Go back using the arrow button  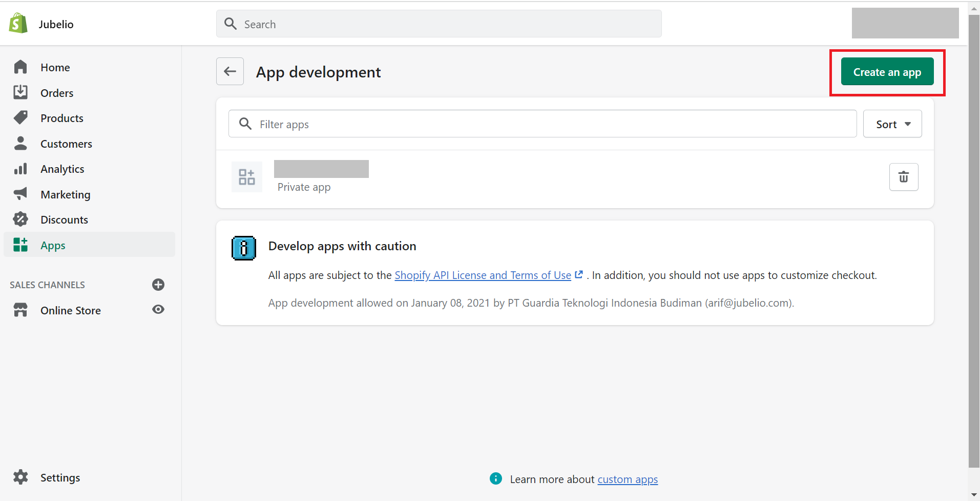(x=230, y=71)
